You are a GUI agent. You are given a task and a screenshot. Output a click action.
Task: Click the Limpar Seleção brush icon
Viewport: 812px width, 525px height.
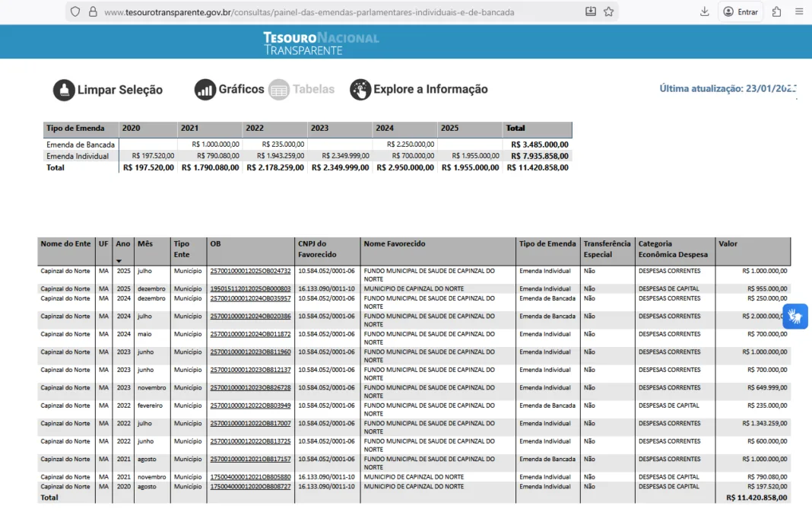click(x=63, y=90)
